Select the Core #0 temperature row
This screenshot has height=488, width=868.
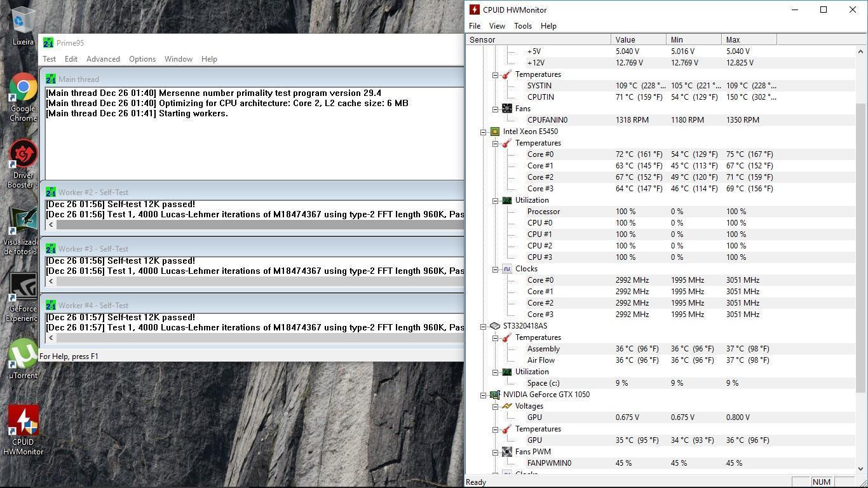[x=661, y=154]
